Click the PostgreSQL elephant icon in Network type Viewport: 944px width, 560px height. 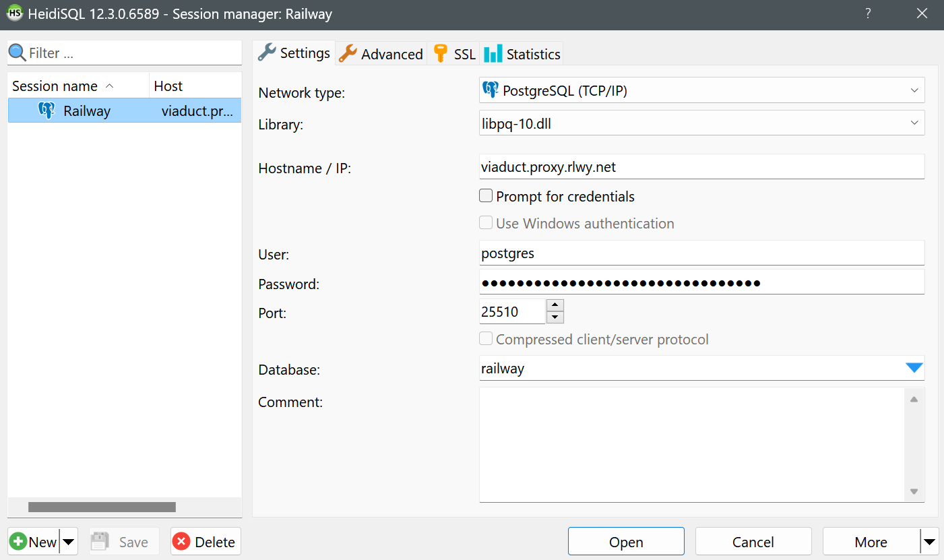pyautogui.click(x=491, y=90)
